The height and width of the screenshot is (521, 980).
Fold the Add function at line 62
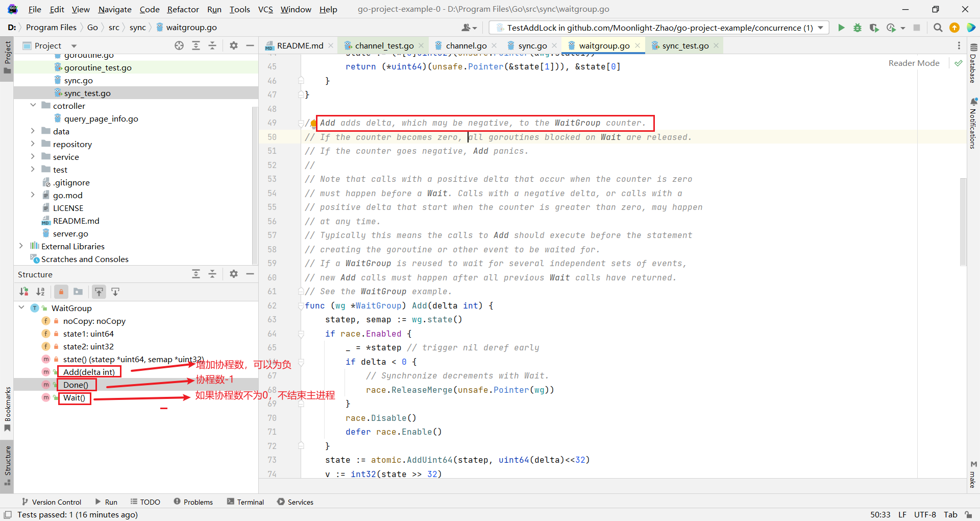(301, 305)
